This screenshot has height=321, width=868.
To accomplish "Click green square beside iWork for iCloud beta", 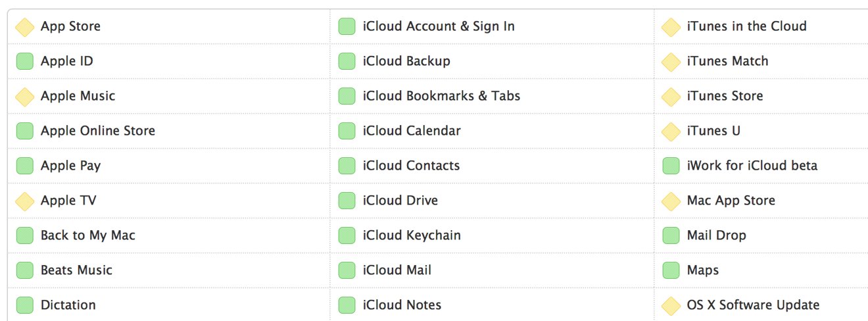I will (671, 166).
